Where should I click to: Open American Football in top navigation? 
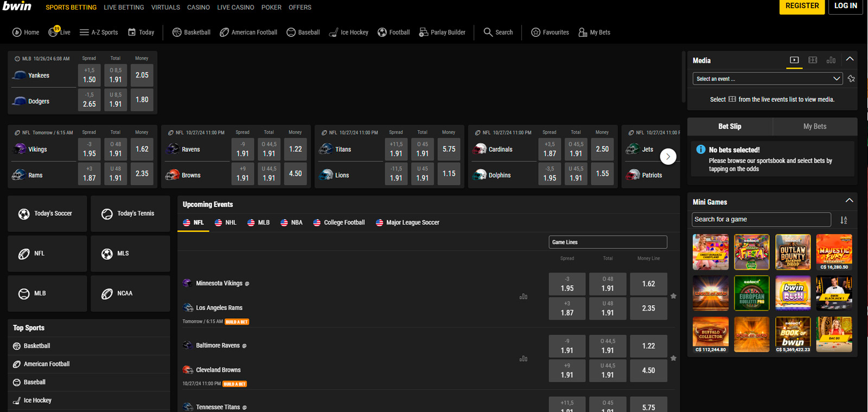(248, 33)
